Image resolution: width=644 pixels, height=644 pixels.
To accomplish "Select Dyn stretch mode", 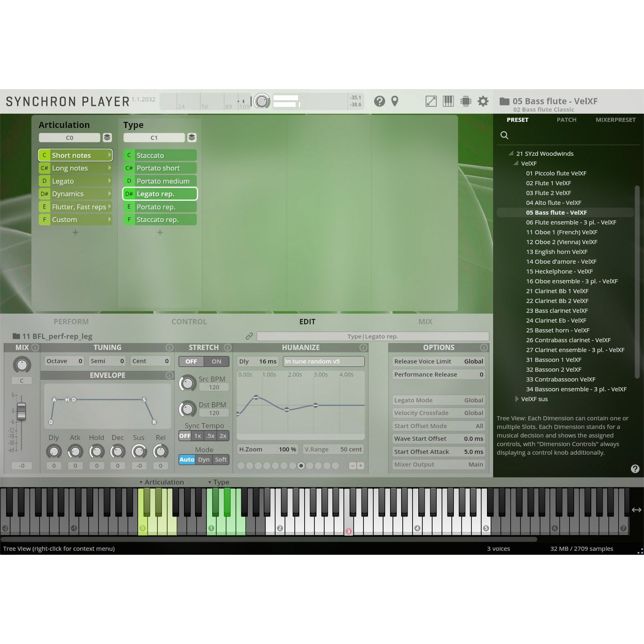I will [204, 460].
